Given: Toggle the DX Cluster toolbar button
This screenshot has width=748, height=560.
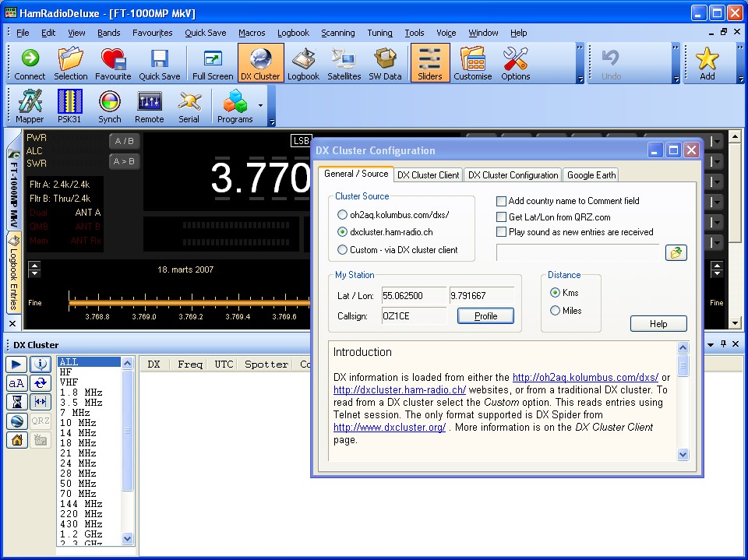Looking at the screenshot, I should pyautogui.click(x=260, y=63).
